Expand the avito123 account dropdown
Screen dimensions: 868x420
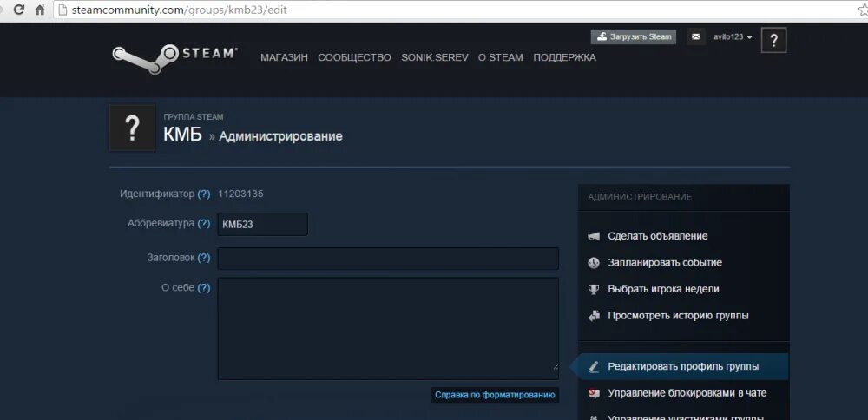(733, 37)
